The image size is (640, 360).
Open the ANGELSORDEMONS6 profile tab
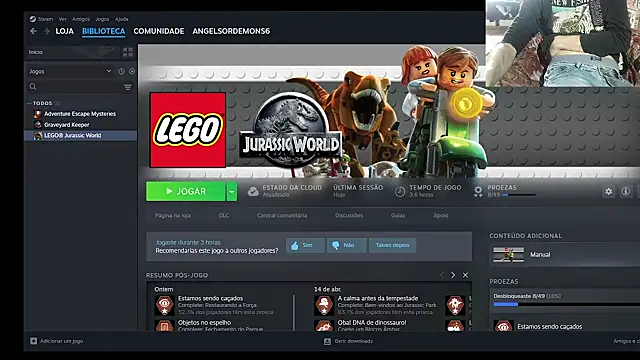(231, 31)
